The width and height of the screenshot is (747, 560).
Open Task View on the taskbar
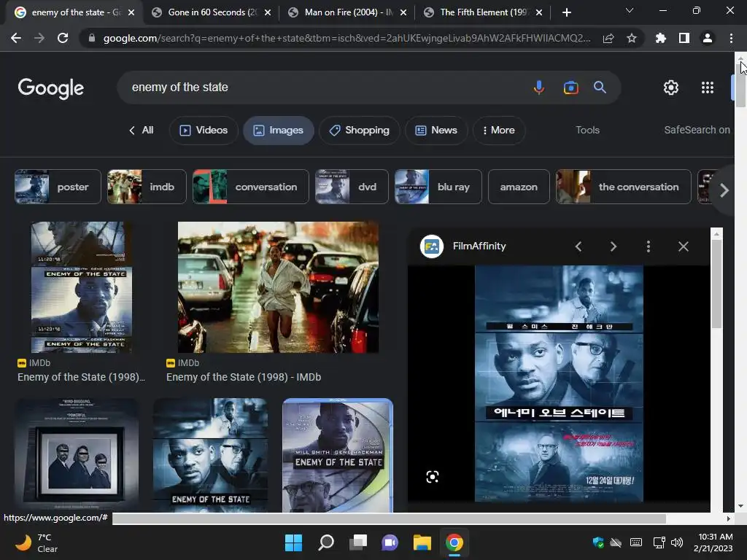[357, 542]
